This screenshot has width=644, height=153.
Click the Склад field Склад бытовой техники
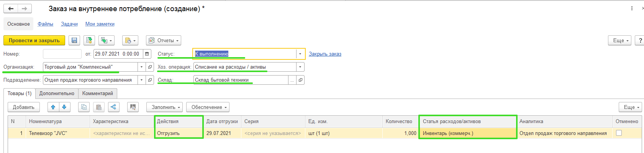pyautogui.click(x=241, y=80)
